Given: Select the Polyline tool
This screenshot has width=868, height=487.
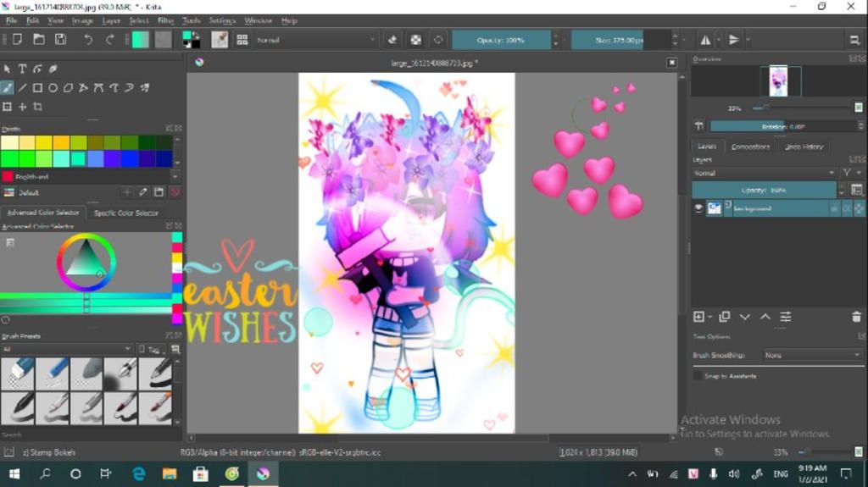Looking at the screenshot, I should click(x=83, y=87).
